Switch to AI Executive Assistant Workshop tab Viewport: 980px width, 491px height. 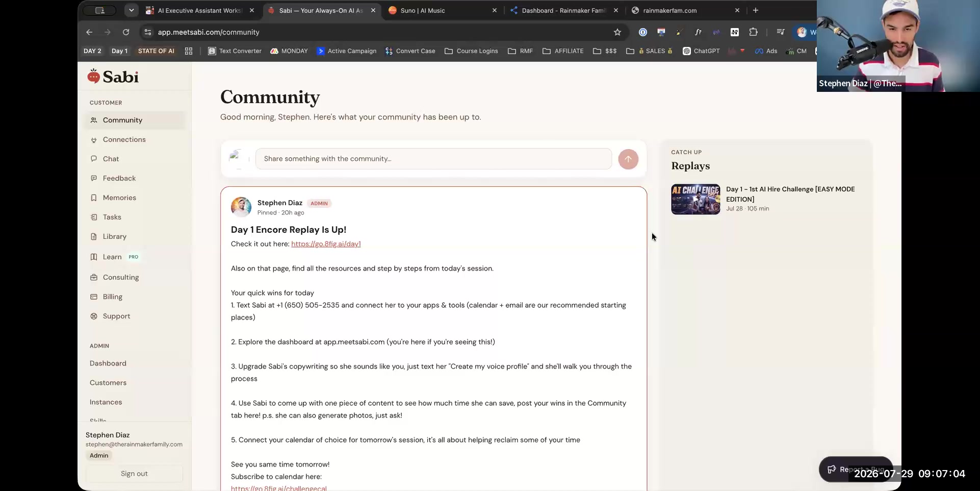click(x=199, y=10)
